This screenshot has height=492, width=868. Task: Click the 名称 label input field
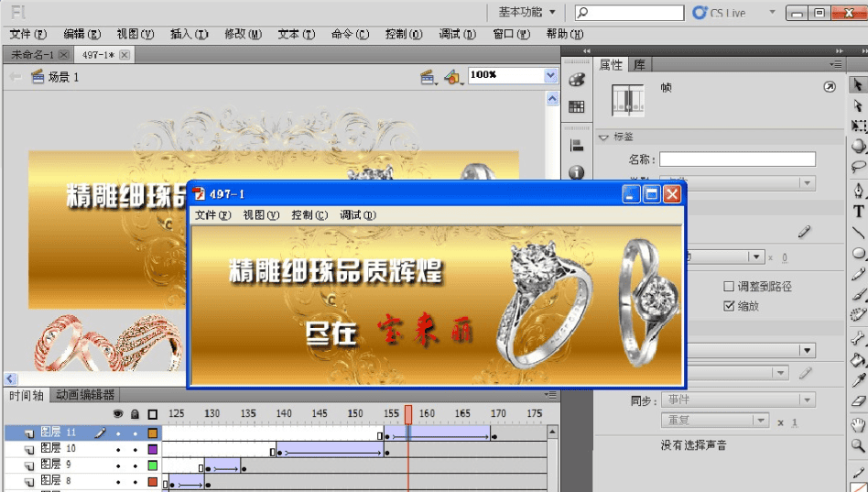tap(737, 159)
